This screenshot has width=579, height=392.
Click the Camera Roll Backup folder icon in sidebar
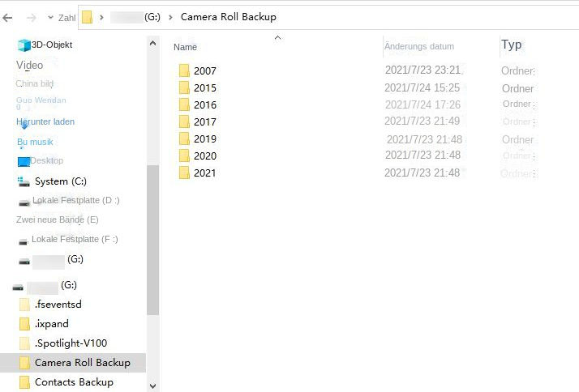24,363
